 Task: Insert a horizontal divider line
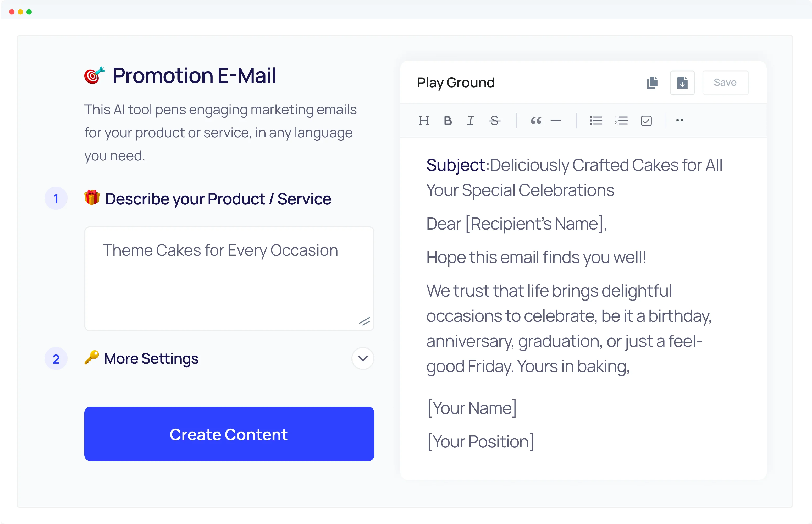(556, 121)
